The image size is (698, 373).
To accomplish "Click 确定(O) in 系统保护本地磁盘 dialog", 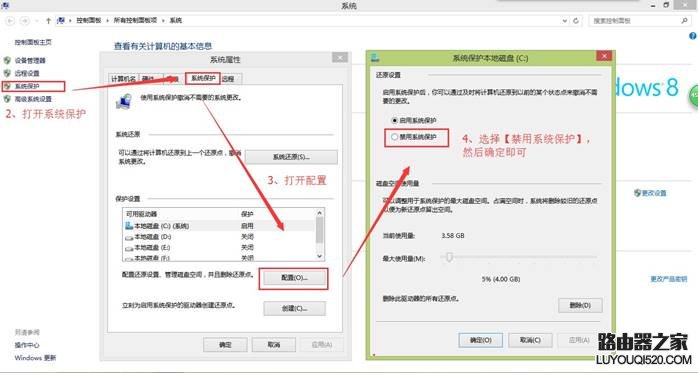I will tap(481, 340).
